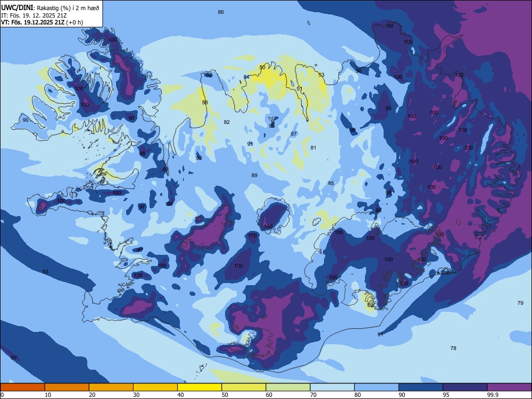Click the '78' value in the southeast sea
This screenshot has width=532, height=399.
click(453, 348)
